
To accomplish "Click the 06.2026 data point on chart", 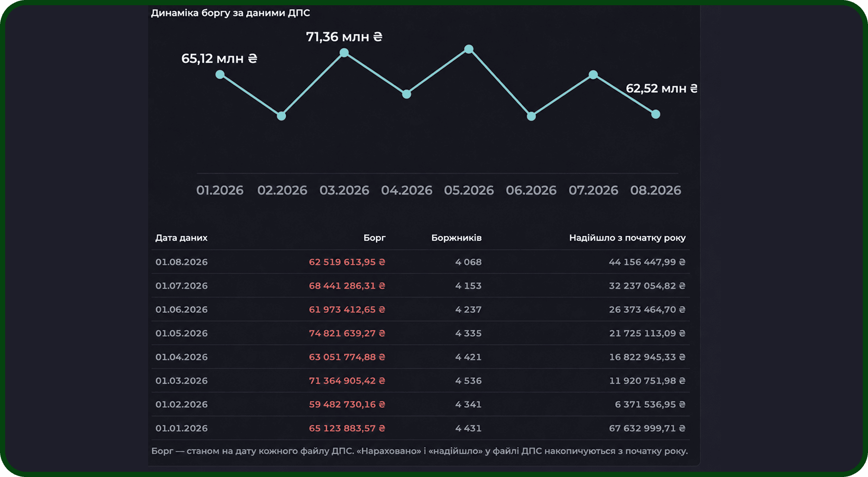I will pyautogui.click(x=531, y=116).
